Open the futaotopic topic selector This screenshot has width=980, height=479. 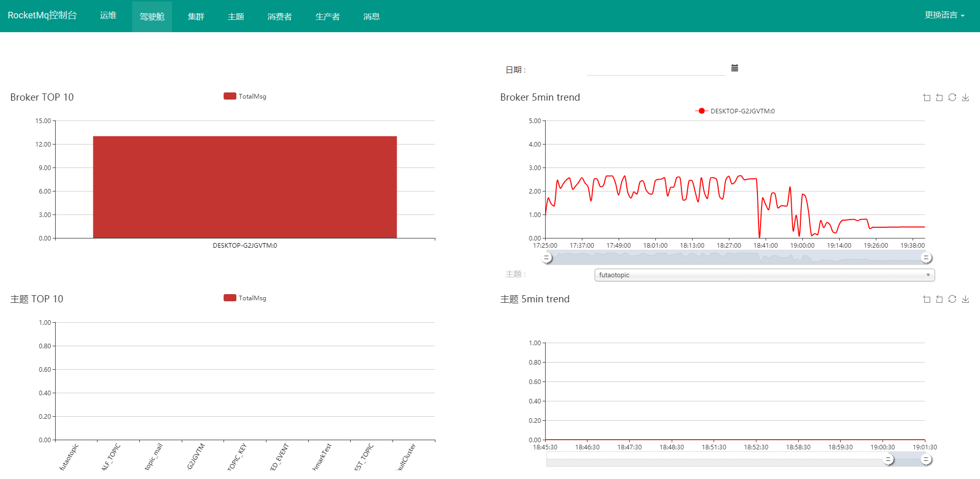(765, 275)
